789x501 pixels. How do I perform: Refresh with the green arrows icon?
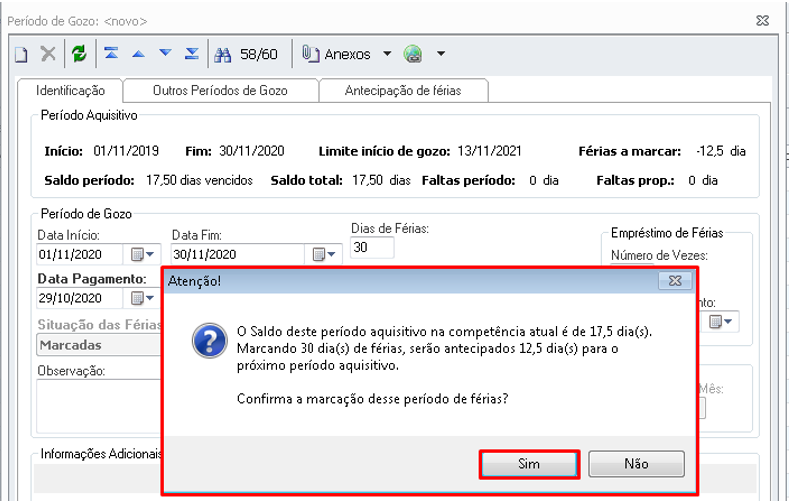79,53
